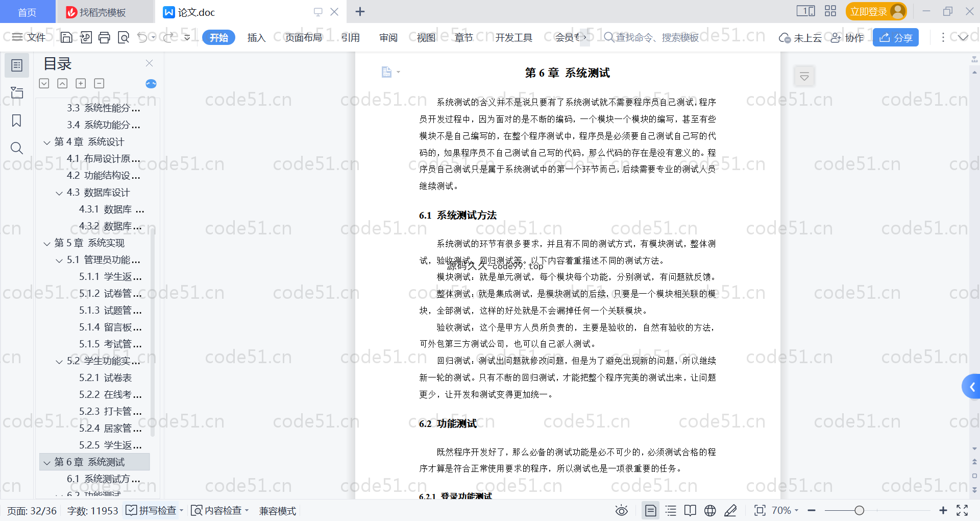This screenshot has height=521, width=980.
Task: Click the Undo arrow icon
Action: (x=142, y=37)
